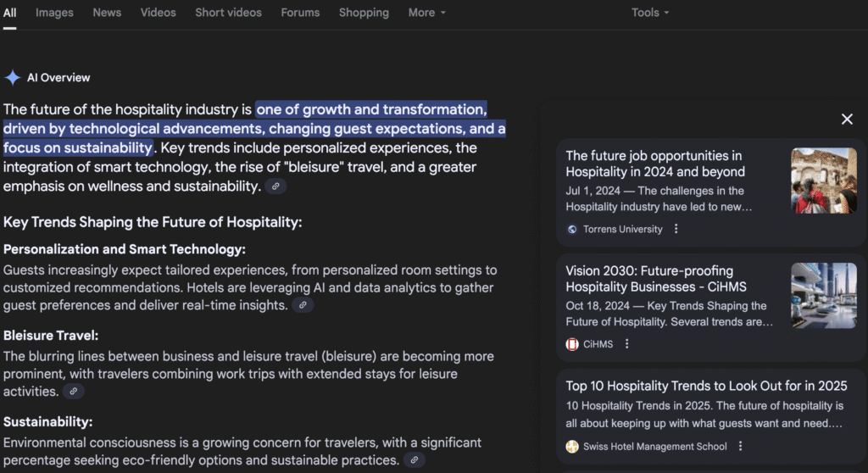
Task: Open the Top 10 Hospitality Trends 2025 article
Action: click(x=706, y=386)
